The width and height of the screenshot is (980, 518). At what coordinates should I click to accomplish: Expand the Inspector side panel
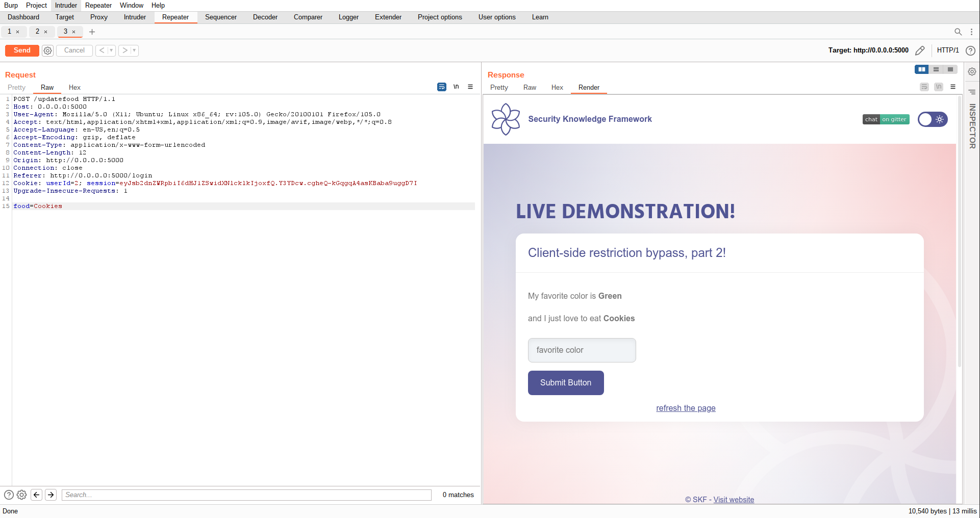point(972,126)
